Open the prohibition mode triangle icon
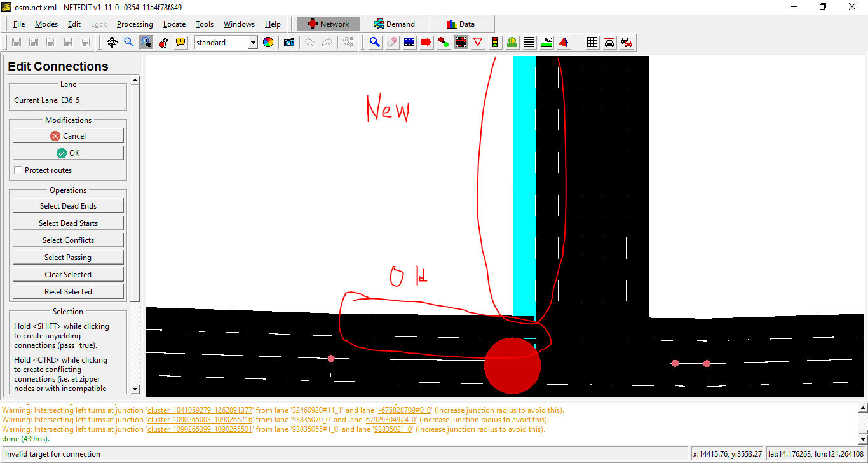The height and width of the screenshot is (463, 868). 478,43
